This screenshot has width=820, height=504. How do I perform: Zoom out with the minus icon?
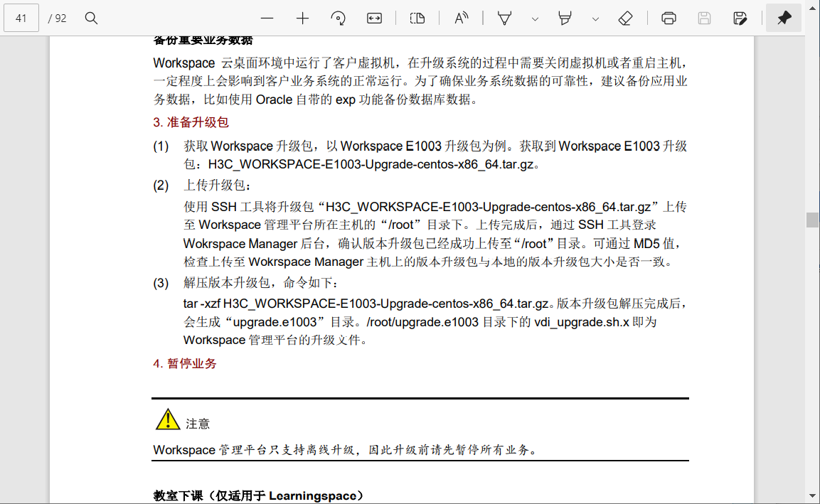267,18
